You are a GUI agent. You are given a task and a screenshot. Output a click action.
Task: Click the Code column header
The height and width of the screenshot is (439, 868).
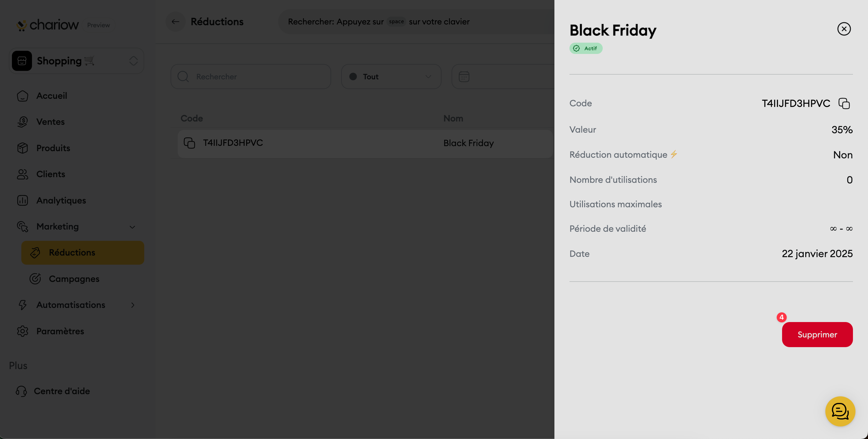pos(192,119)
